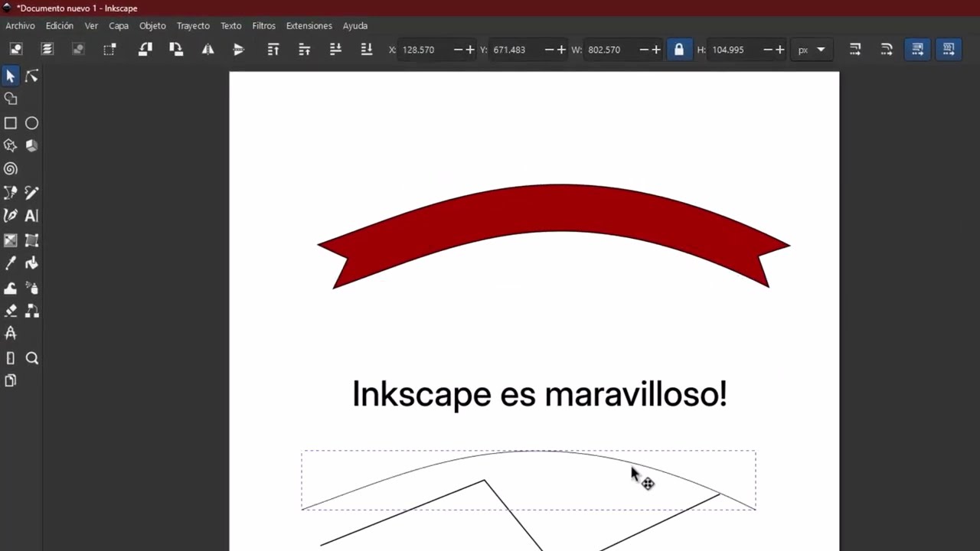Lower selection one step
Screen dimensions: 980x551
tap(335, 49)
